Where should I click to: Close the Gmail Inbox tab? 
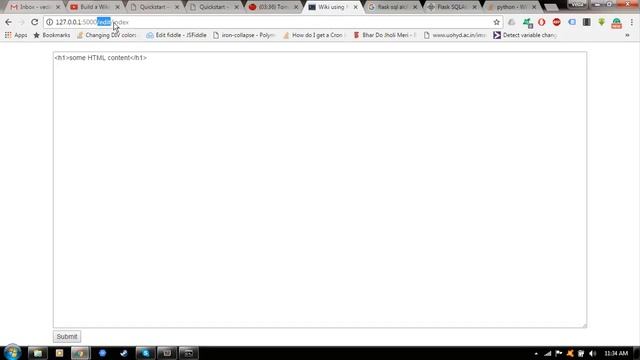click(58, 7)
